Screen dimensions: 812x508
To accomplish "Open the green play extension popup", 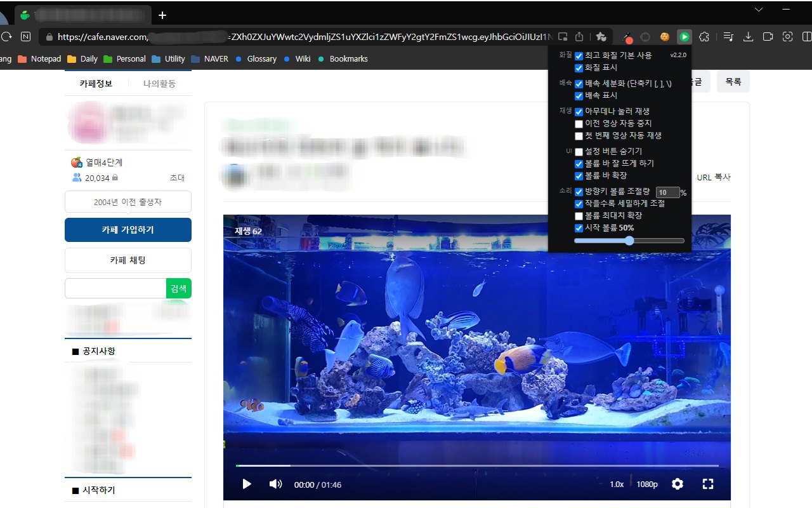I will 684,37.
